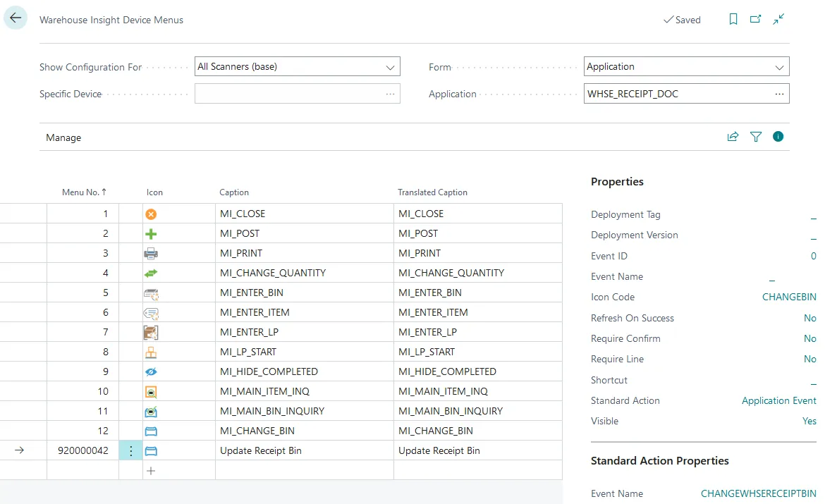The image size is (825, 504).
Task: Click the CHANGEBIN icon code value
Action: pos(789,297)
